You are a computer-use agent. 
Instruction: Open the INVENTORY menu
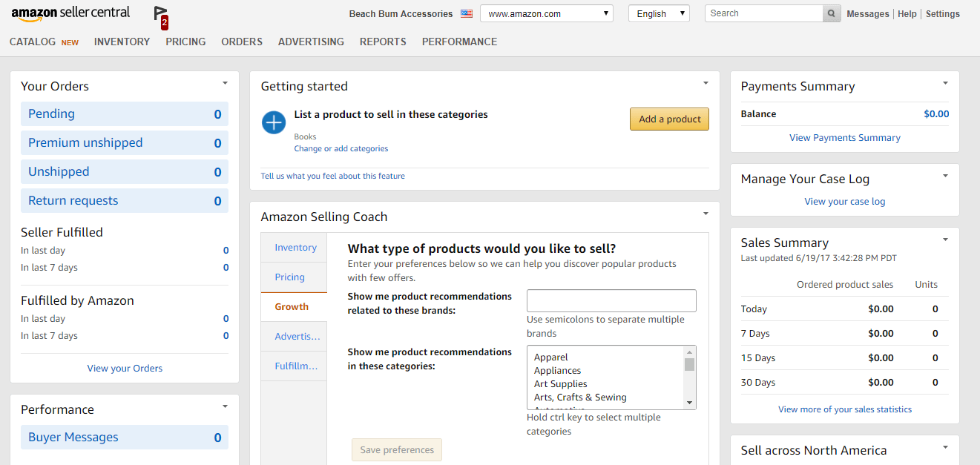pyautogui.click(x=122, y=42)
